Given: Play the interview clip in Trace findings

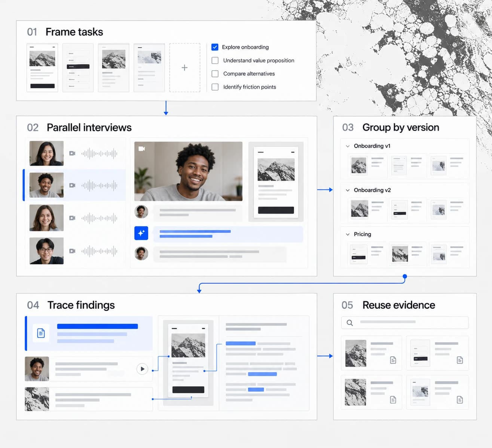Looking at the screenshot, I should pos(142,369).
